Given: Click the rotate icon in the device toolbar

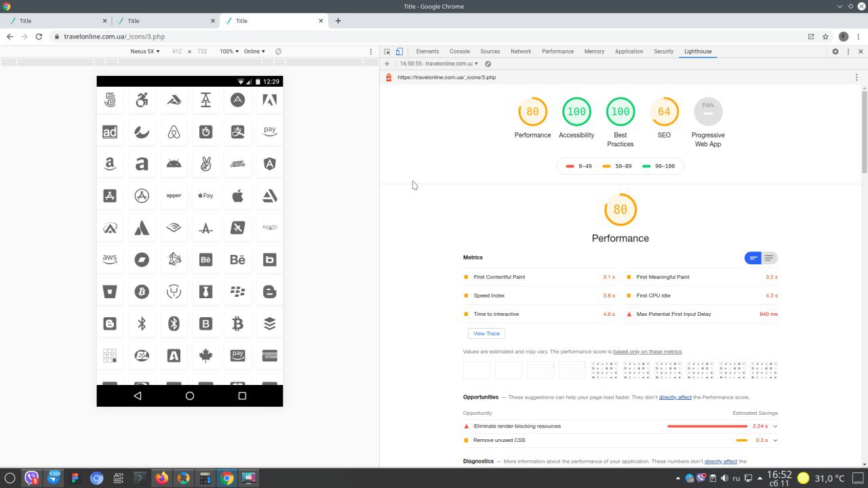Looking at the screenshot, I should (278, 52).
